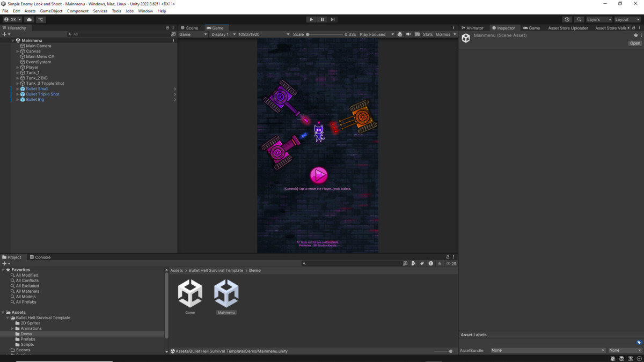Open Unity Cloud services via the cloud icon
Image resolution: width=644 pixels, height=362 pixels.
pos(29,19)
